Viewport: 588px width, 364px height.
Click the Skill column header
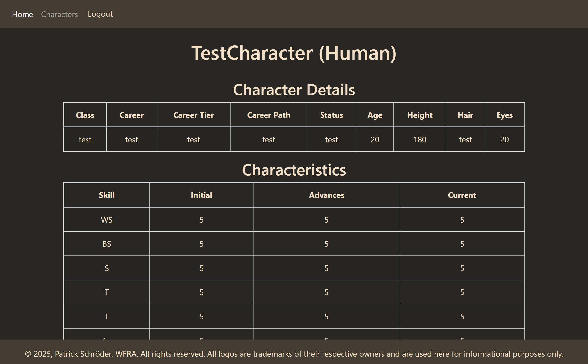tap(107, 195)
